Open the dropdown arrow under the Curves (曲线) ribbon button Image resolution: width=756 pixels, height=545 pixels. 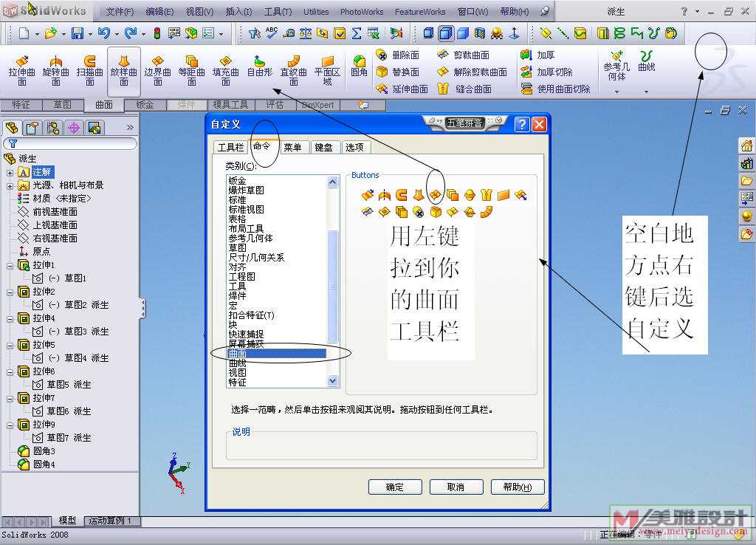[x=646, y=91]
